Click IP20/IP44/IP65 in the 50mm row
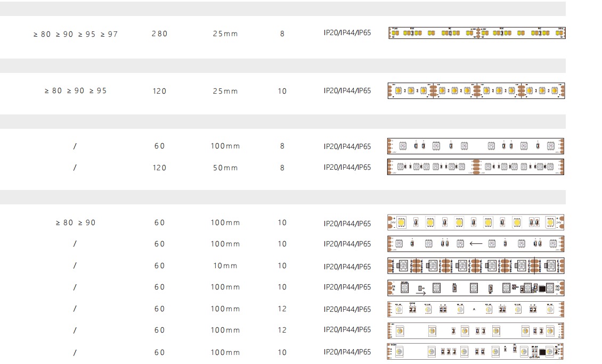The width and height of the screenshot is (602, 364). click(347, 167)
